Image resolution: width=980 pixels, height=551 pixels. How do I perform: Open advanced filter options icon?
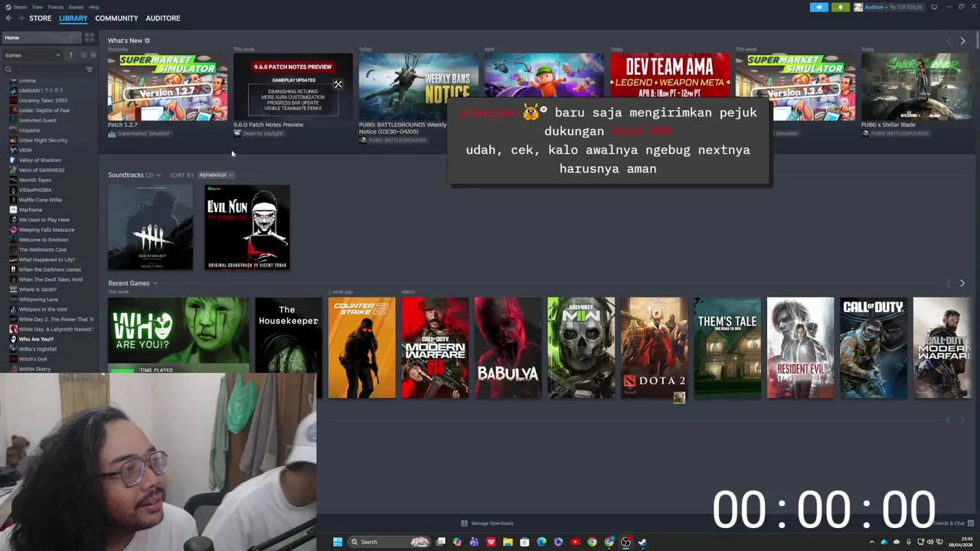pyautogui.click(x=89, y=70)
